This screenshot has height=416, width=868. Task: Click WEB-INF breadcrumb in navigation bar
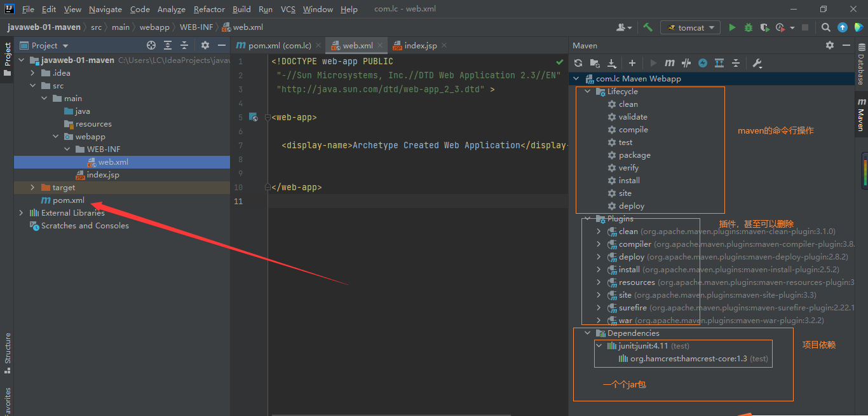[196, 27]
